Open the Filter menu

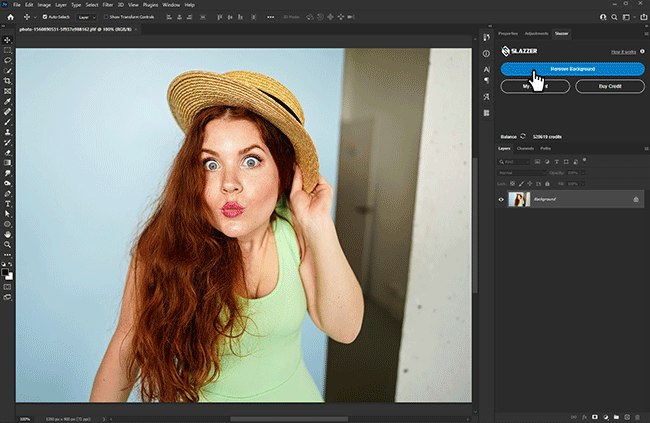[x=108, y=5]
